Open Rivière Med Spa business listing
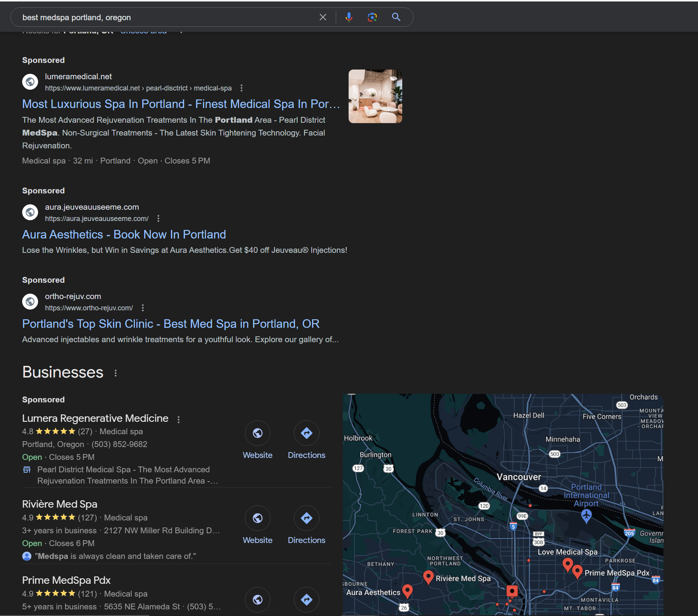Viewport: 698px width, 616px height. 60,504
